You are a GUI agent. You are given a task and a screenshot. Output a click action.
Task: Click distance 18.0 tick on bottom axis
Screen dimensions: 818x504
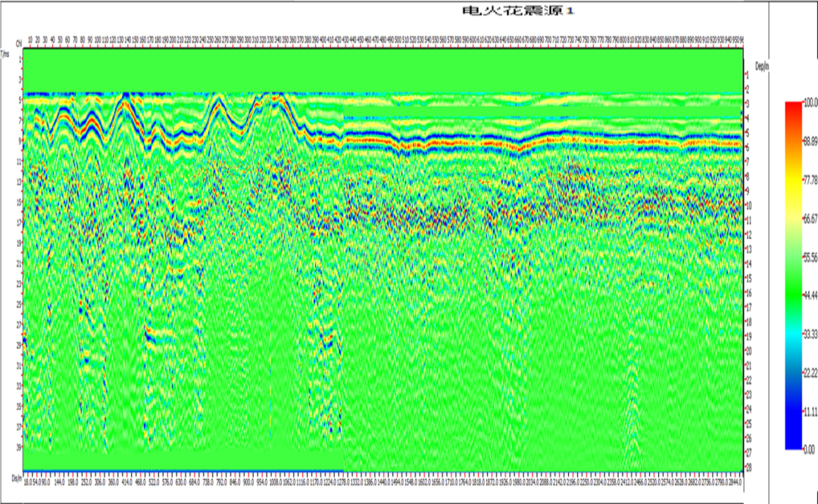pyautogui.click(x=30, y=483)
